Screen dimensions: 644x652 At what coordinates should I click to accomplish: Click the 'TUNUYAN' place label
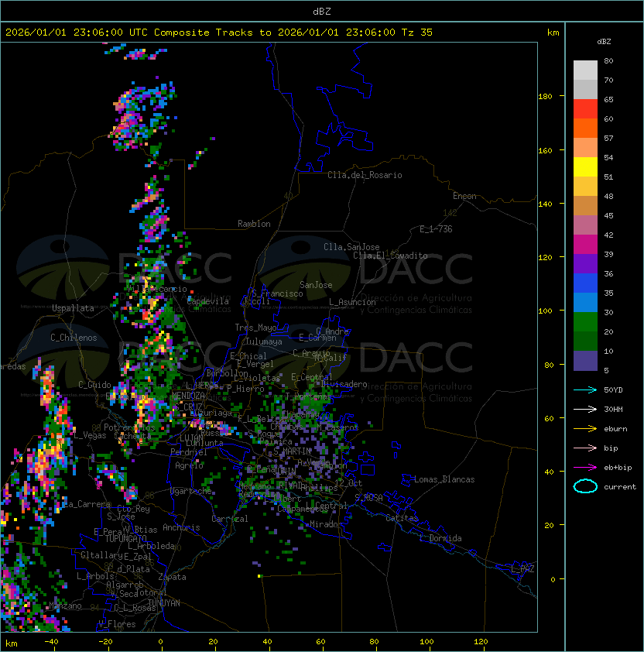click(x=164, y=603)
